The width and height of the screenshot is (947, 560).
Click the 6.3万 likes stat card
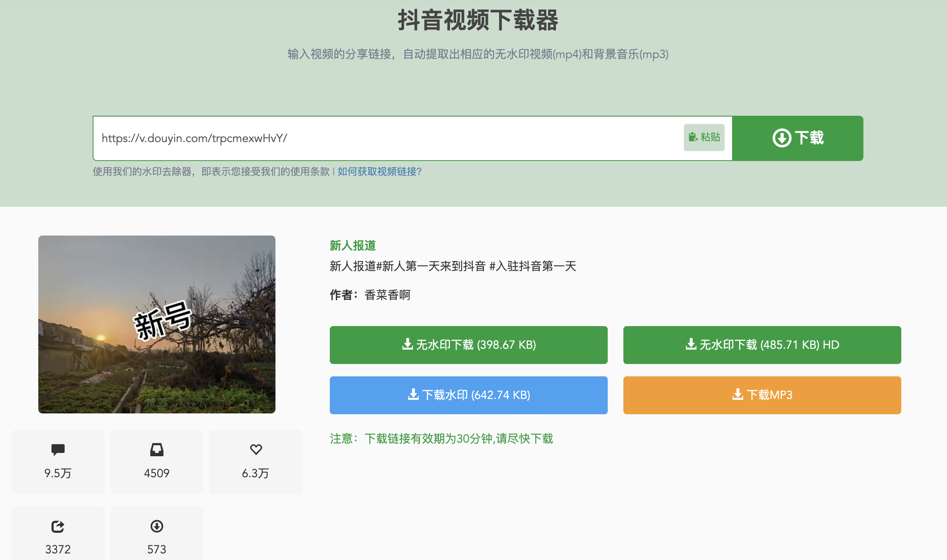(x=256, y=462)
